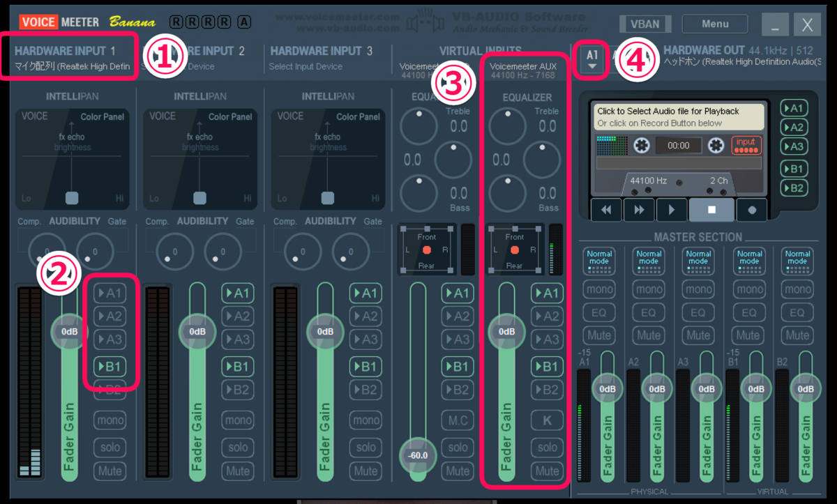Mute Hardware Input 1

click(x=110, y=471)
